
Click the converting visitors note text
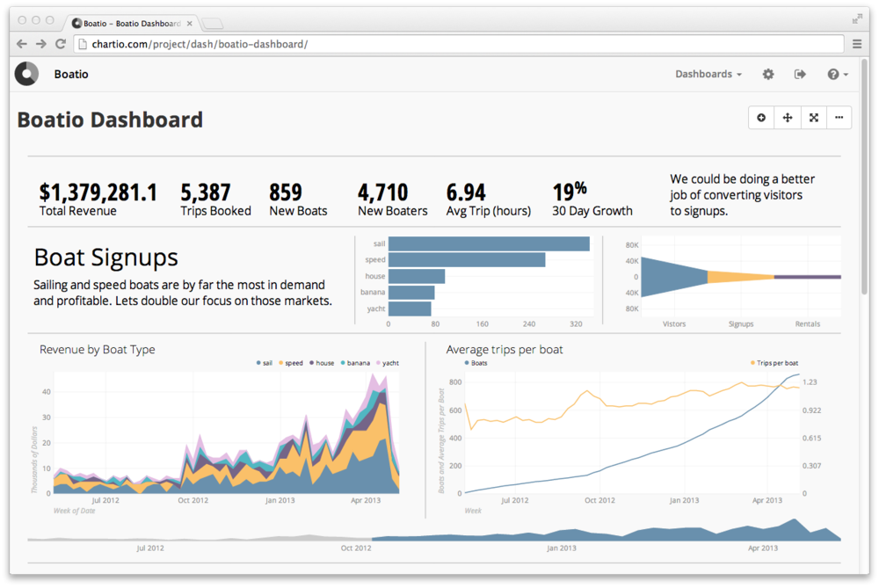(742, 194)
